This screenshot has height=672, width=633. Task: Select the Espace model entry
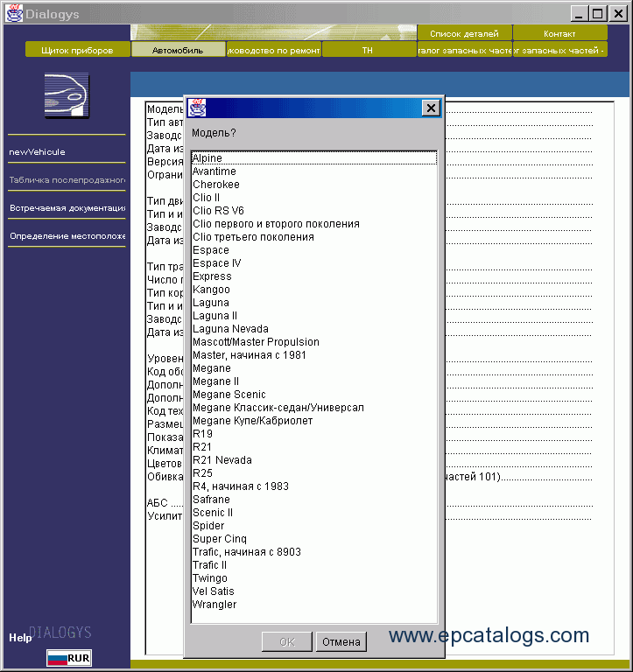coord(314,250)
